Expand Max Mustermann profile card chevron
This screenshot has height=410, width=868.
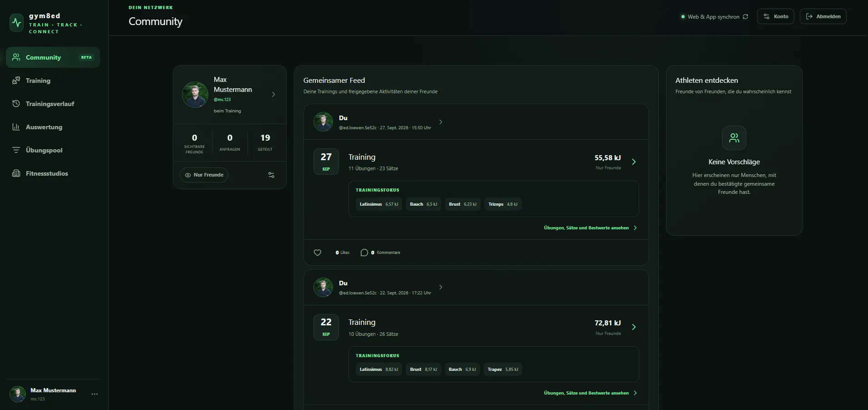(x=273, y=95)
